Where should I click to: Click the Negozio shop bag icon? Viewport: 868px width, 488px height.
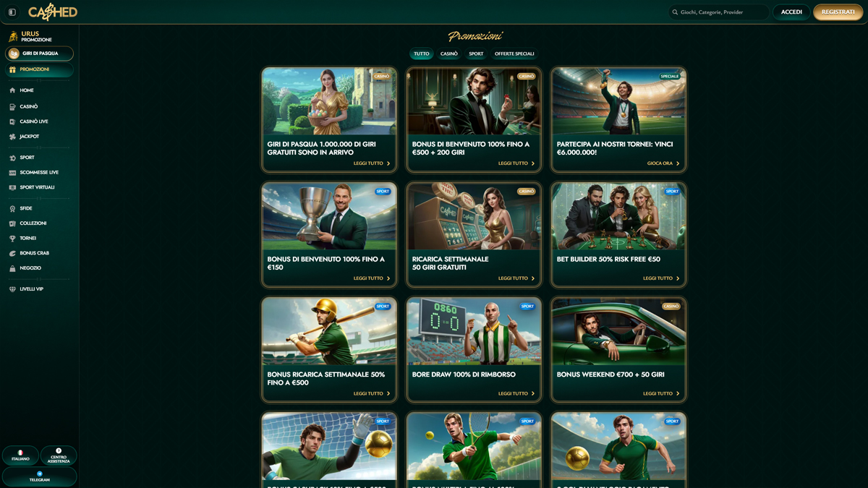pyautogui.click(x=12, y=268)
